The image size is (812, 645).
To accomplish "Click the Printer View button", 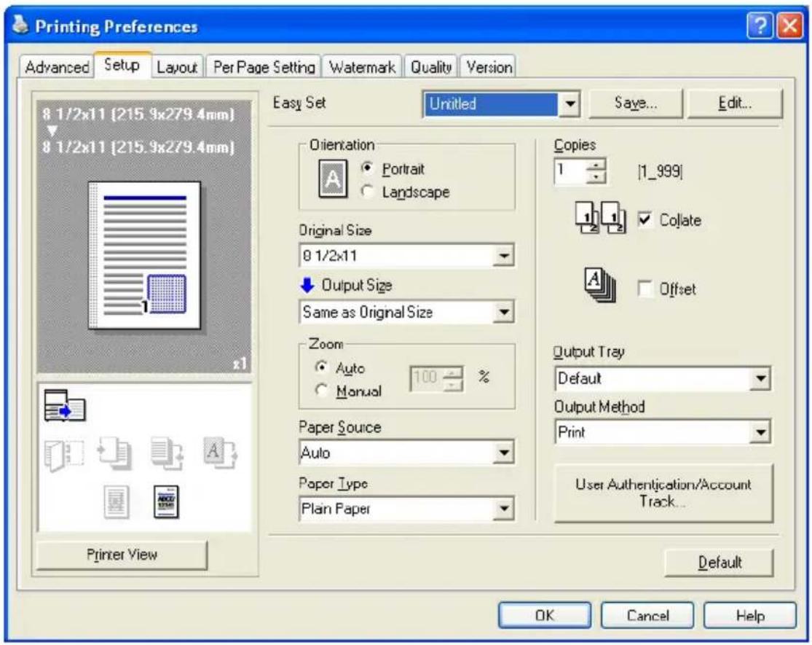I will (x=122, y=555).
